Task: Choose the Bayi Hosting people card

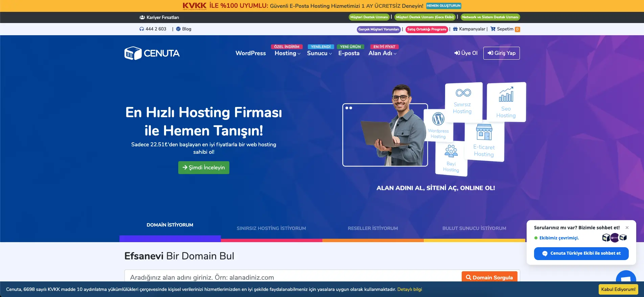Action: tap(451, 158)
